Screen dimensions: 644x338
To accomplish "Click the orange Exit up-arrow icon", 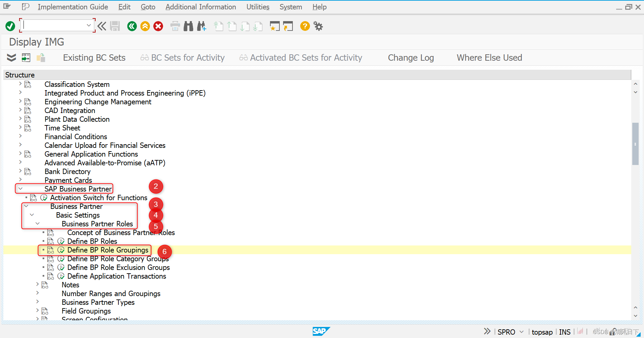I will click(145, 26).
